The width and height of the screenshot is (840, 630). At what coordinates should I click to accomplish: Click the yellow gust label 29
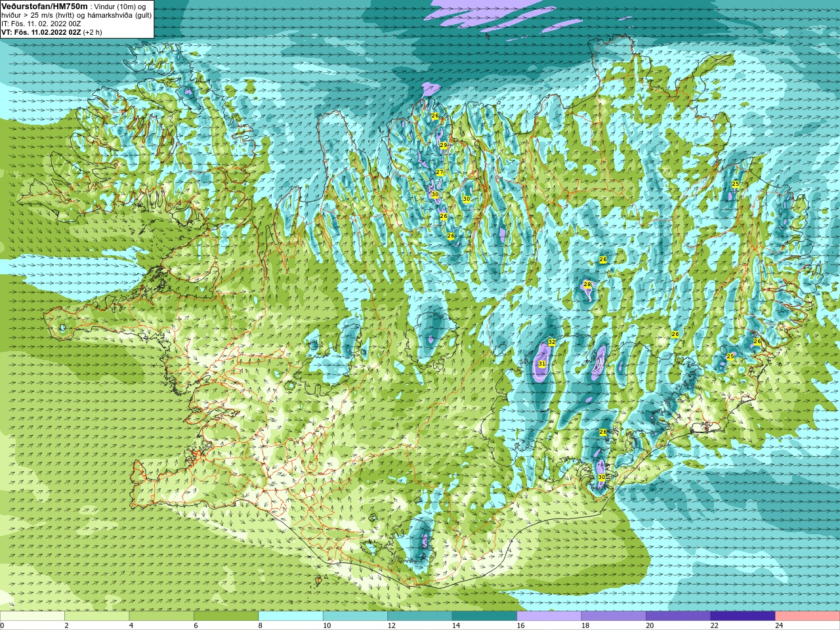click(x=444, y=145)
